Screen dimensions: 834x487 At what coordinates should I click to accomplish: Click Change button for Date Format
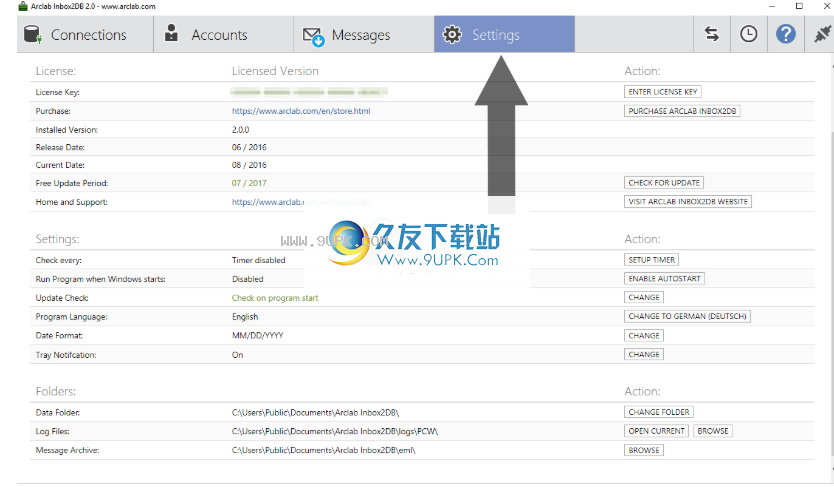tap(644, 336)
